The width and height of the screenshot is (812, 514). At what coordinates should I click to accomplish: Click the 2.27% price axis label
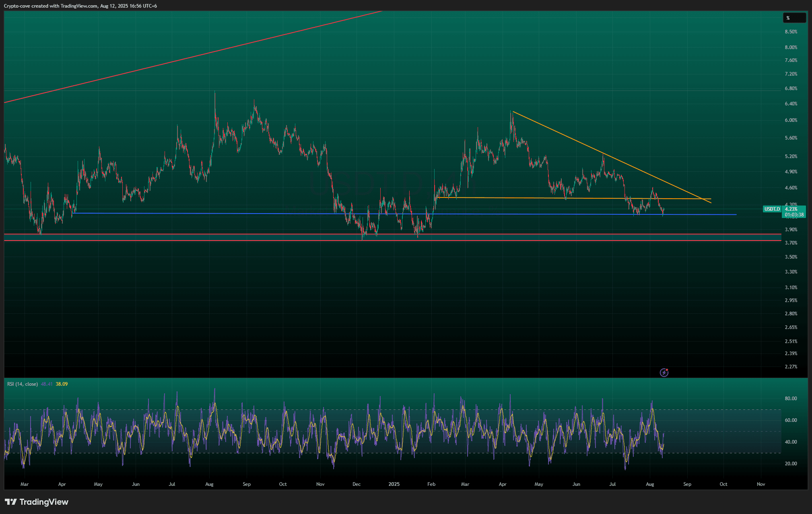tap(791, 367)
